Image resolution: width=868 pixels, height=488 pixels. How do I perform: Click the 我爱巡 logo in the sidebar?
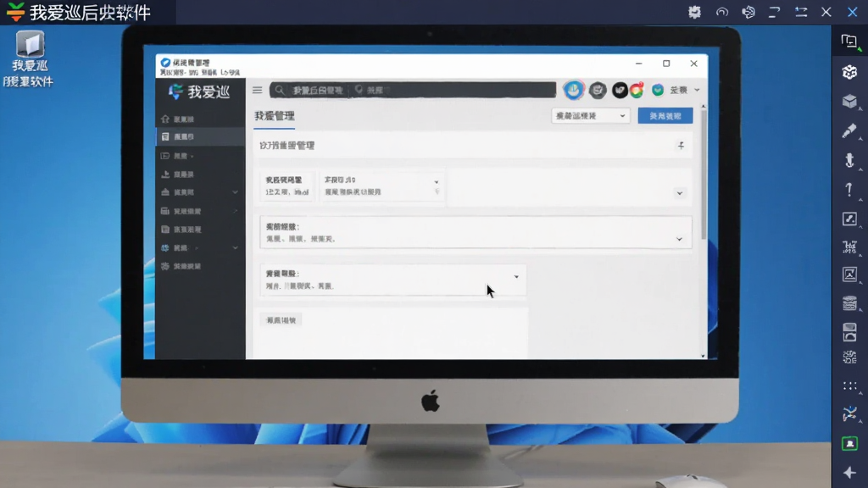point(200,91)
